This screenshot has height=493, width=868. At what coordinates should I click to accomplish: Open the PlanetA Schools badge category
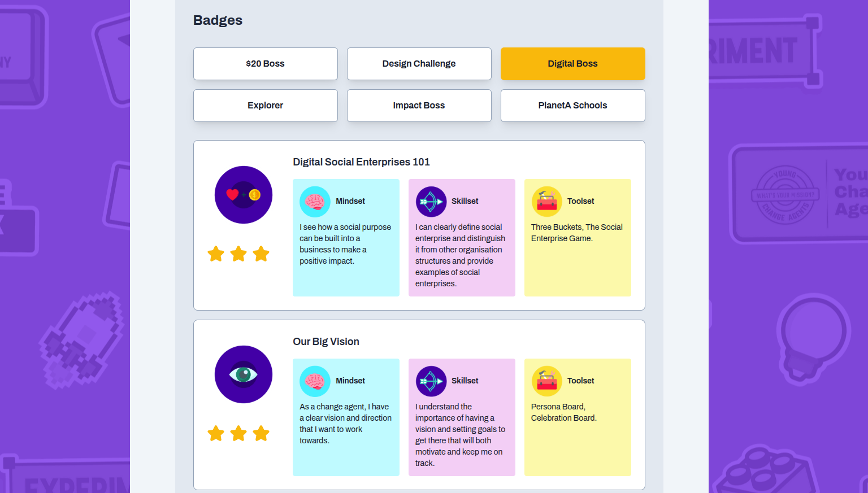coord(573,106)
